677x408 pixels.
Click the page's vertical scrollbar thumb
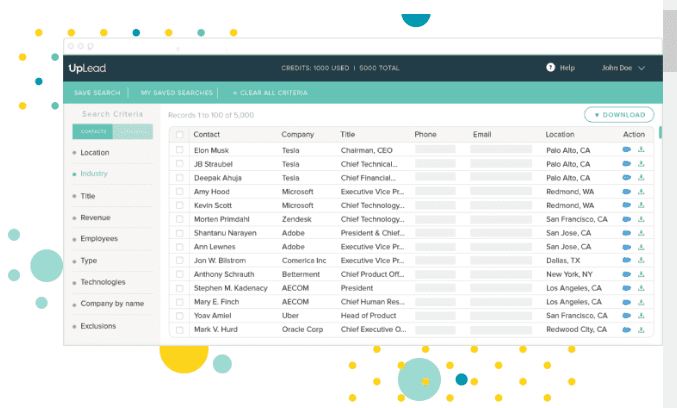click(669, 40)
